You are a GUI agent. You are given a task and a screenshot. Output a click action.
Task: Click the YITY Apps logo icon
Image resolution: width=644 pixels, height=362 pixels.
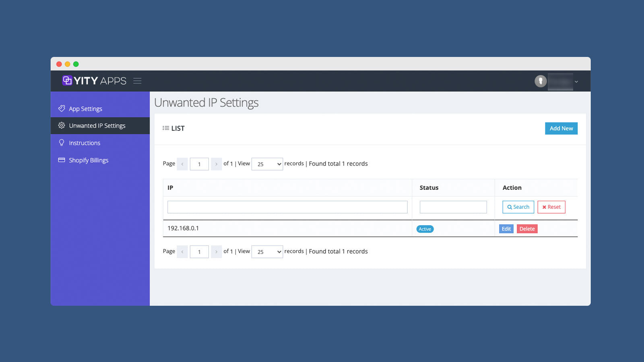[67, 80]
